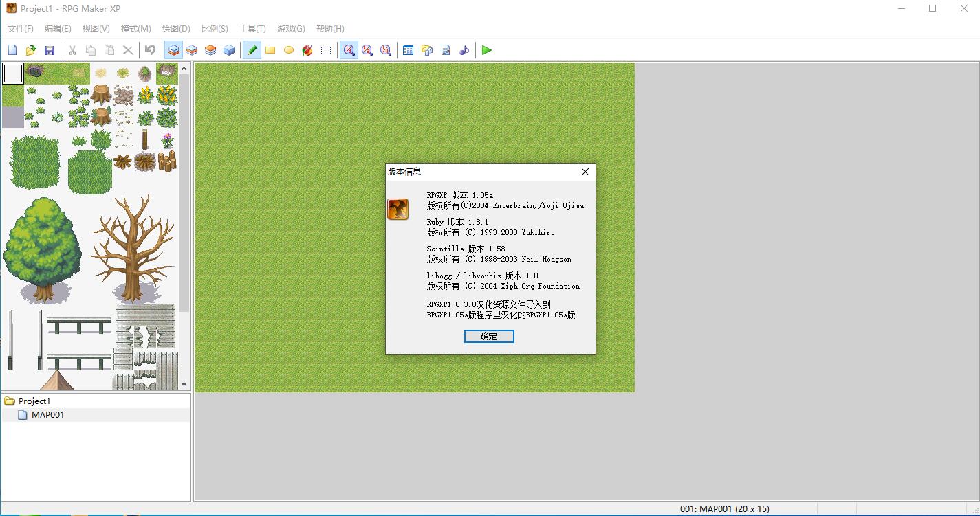Set map zoom to 1/2 scale
The image size is (980, 516).
pyautogui.click(x=368, y=50)
